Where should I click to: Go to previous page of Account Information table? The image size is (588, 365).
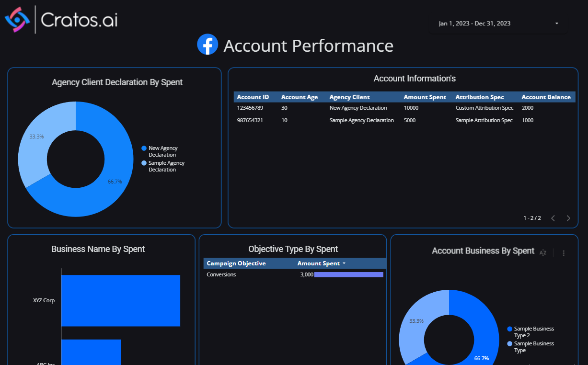pyautogui.click(x=553, y=218)
